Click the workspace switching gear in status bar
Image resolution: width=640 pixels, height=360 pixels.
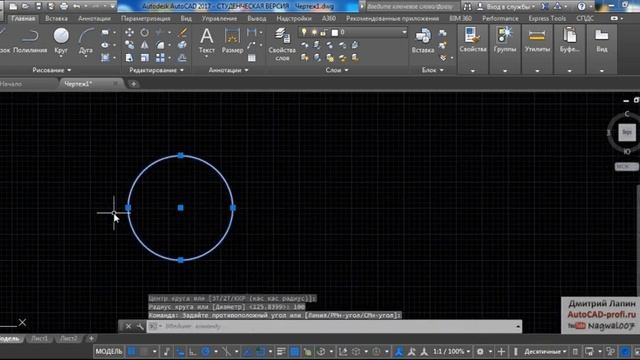480,351
